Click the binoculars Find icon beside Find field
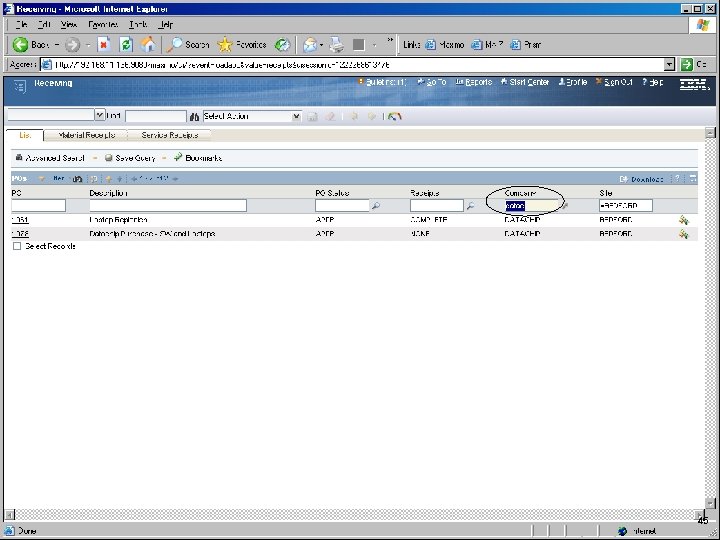 [x=194, y=117]
